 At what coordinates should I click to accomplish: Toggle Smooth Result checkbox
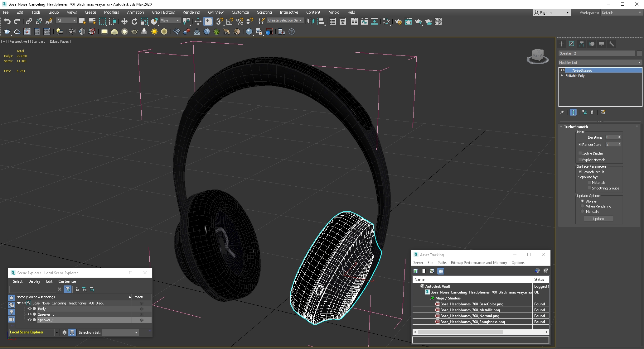click(580, 172)
